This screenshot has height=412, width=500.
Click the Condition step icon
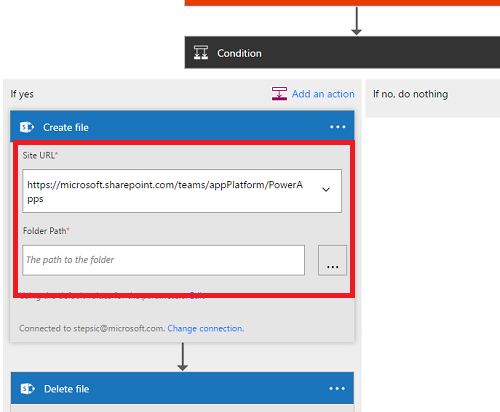pyautogui.click(x=201, y=53)
